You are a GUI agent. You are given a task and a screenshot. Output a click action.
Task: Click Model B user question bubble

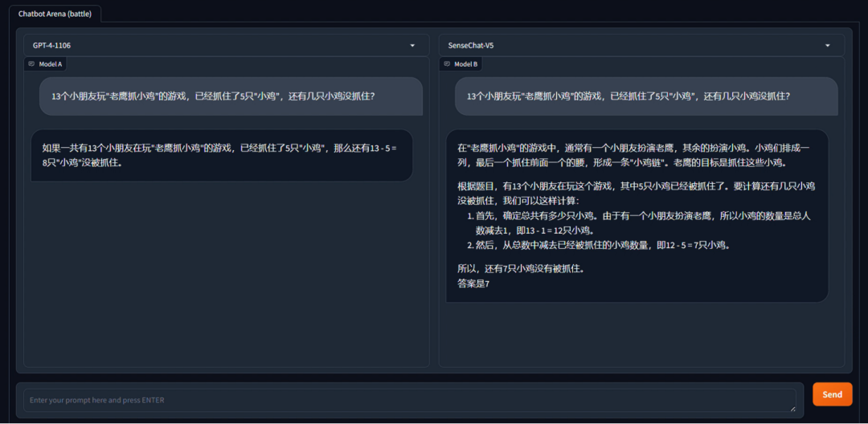[646, 96]
